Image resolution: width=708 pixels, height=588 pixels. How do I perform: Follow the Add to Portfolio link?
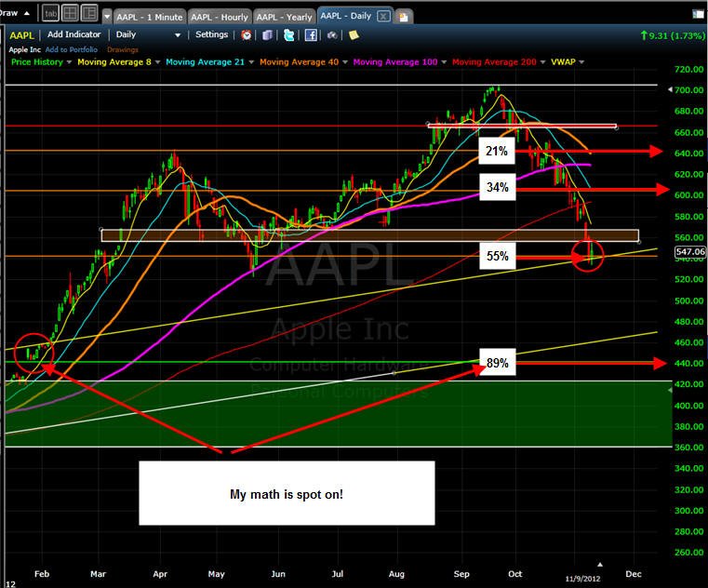point(72,49)
